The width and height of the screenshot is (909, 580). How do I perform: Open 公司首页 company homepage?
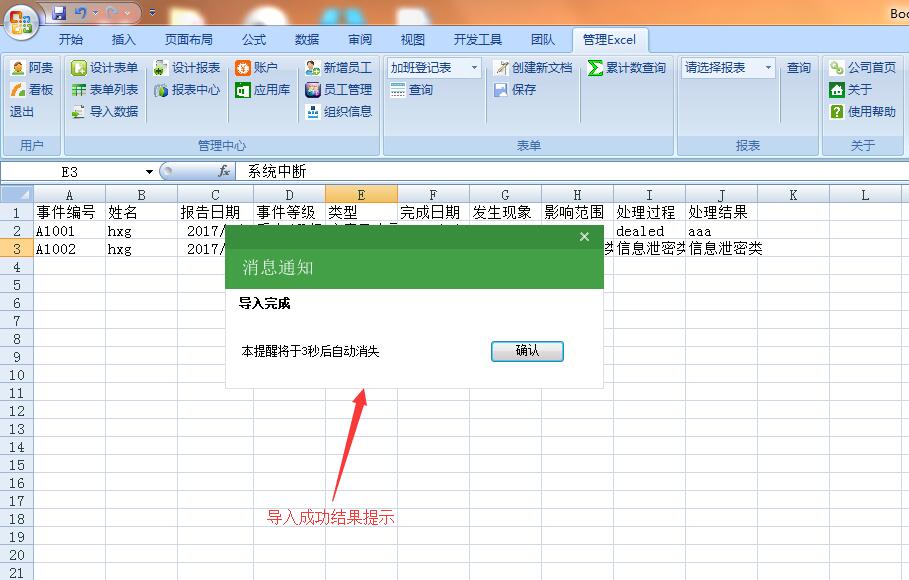tap(863, 68)
